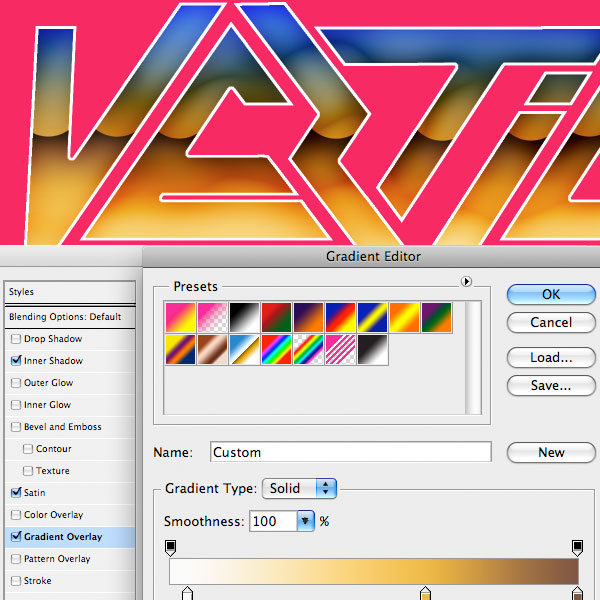Choose the yellow-violet-orange-blue gradient preset

click(x=180, y=349)
